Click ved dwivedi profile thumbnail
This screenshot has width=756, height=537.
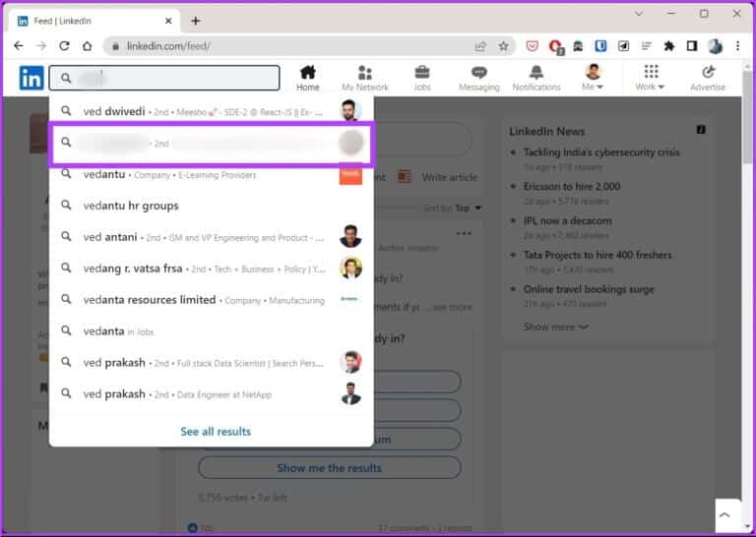(x=350, y=111)
